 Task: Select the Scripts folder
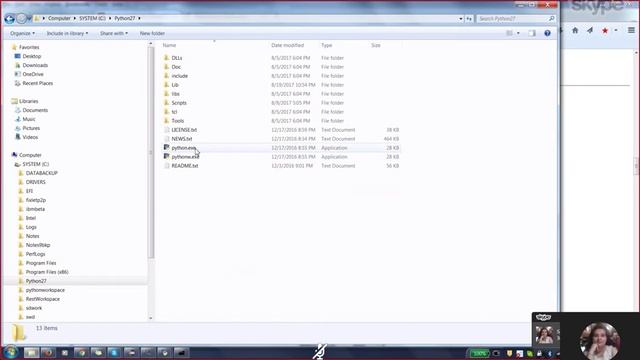[179, 103]
